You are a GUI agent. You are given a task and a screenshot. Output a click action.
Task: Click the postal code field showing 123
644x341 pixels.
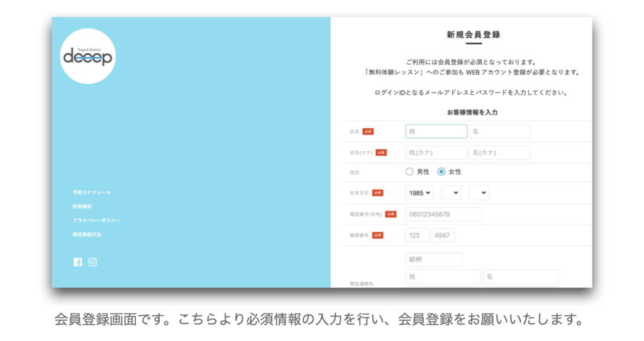point(417,235)
